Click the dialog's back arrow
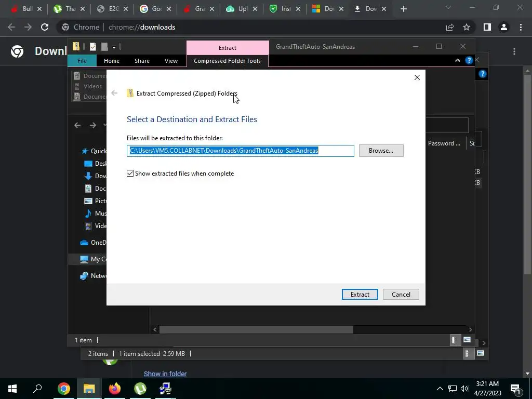532x399 pixels. pos(114,93)
